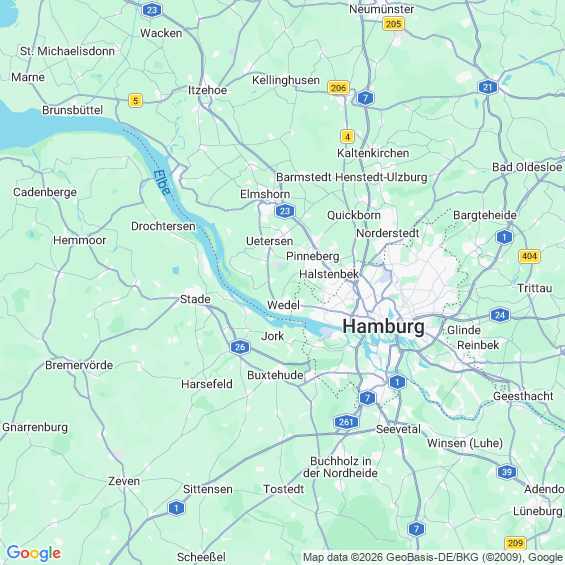
Task: Click the yellow 205 road shield near Neumünster
Action: point(393,24)
